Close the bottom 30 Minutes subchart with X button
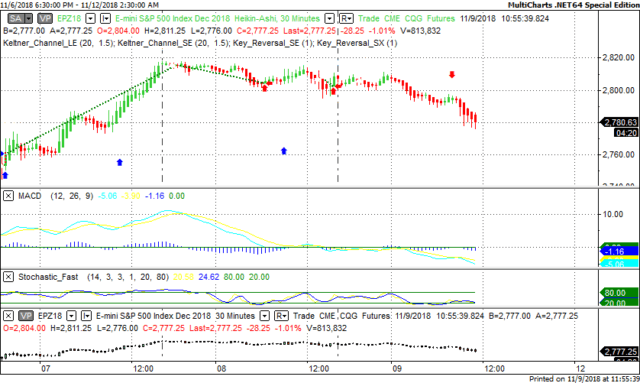The image size is (640, 383). (8, 316)
